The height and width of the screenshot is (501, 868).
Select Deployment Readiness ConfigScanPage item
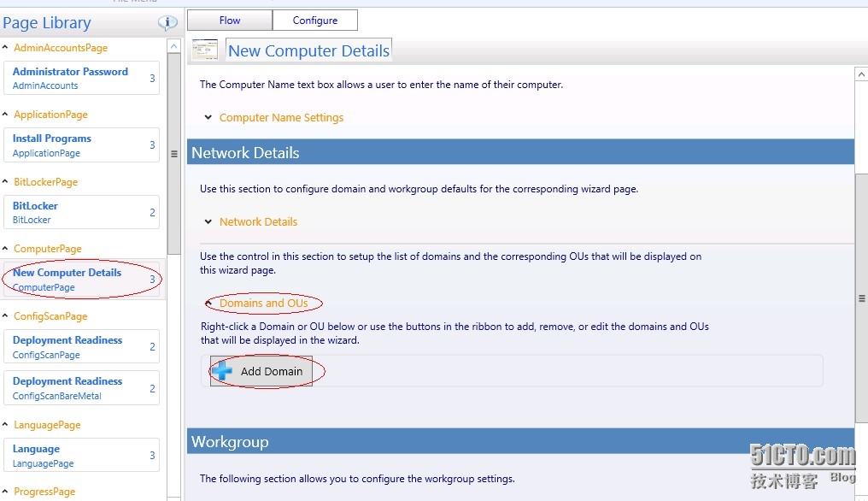click(x=81, y=346)
